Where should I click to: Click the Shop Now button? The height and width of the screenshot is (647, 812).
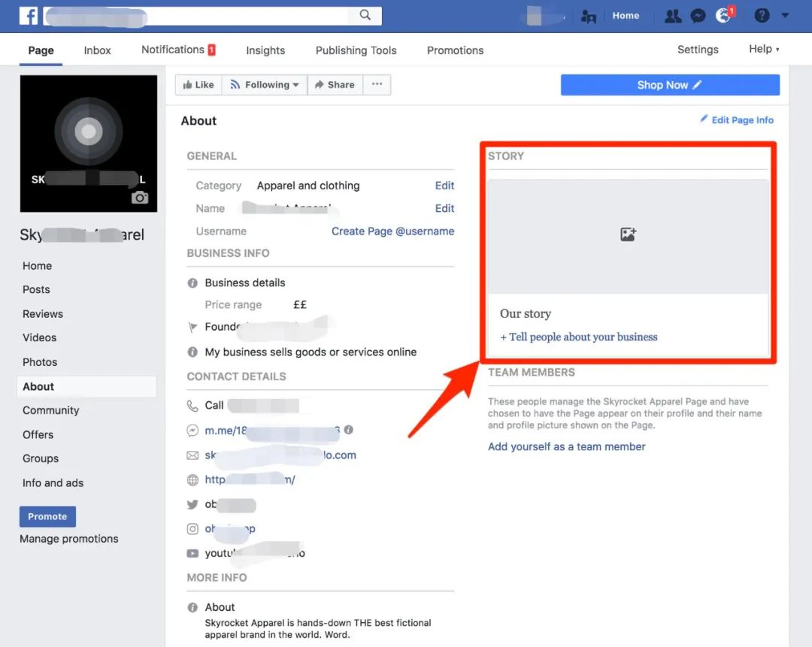click(670, 85)
